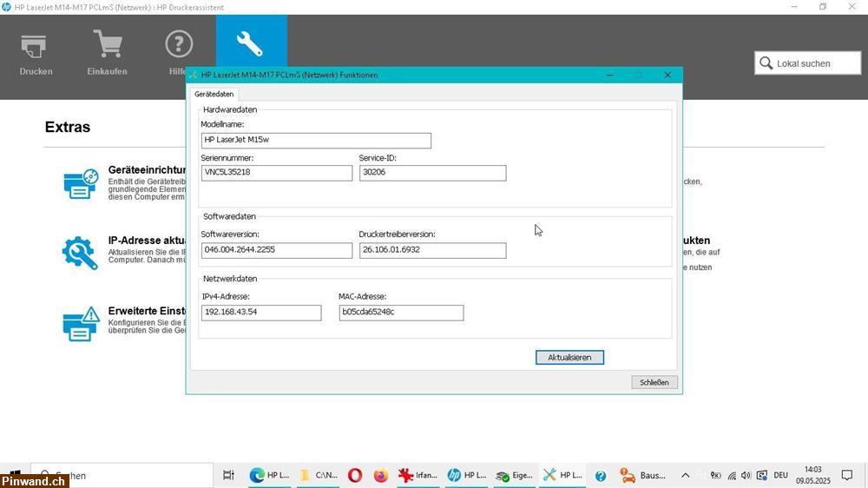This screenshot has width=868, height=488.
Task: Focus the Lokal suchen search field
Action: pos(807,63)
